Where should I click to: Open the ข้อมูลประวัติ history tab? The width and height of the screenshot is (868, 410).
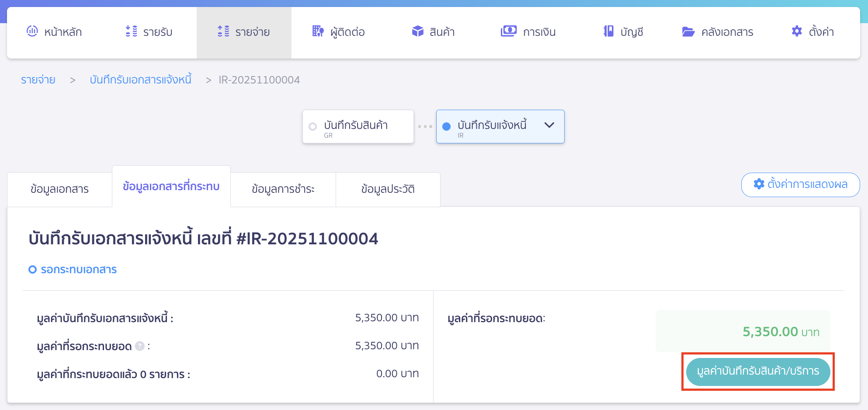[x=388, y=189]
